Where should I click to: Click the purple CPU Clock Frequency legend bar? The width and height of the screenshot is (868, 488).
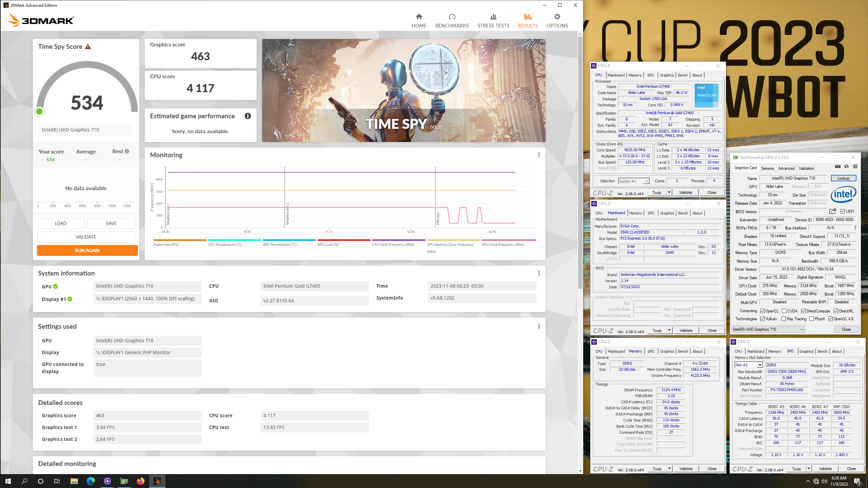tap(399, 240)
